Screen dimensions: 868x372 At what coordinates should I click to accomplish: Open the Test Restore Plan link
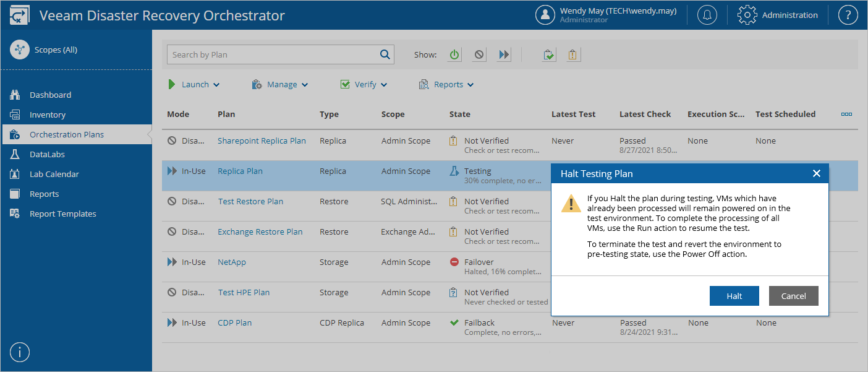(250, 201)
